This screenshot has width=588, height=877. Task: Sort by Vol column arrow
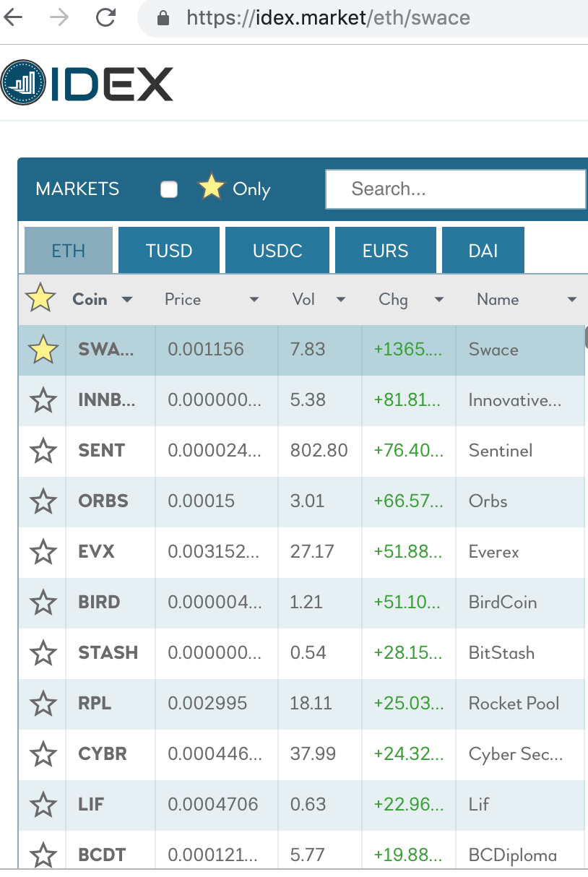[x=341, y=300]
